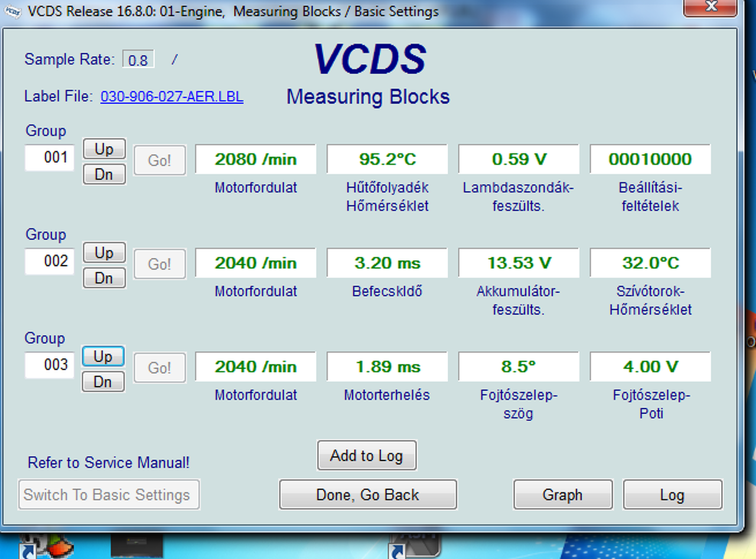Step group 001 down with its Dn button
756x559 pixels.
(x=104, y=175)
